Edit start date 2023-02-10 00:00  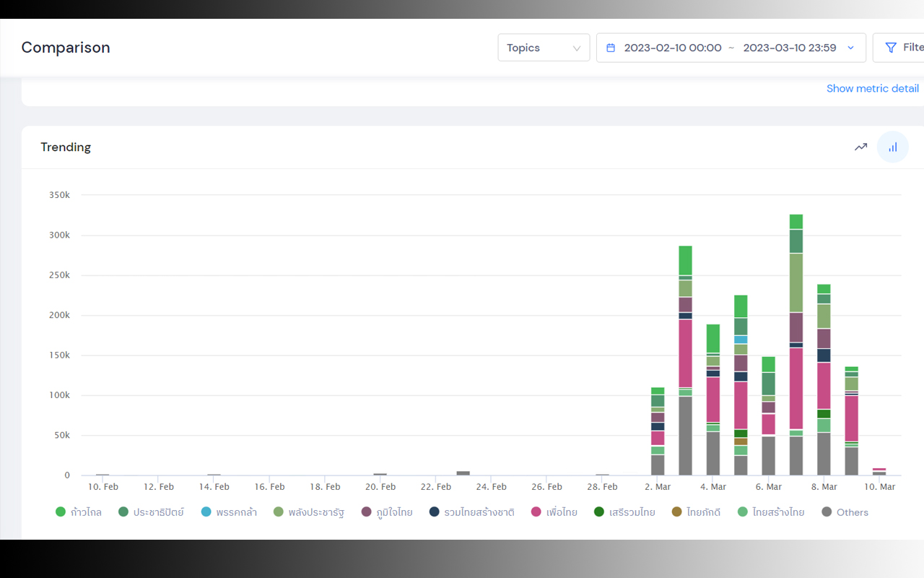(673, 48)
